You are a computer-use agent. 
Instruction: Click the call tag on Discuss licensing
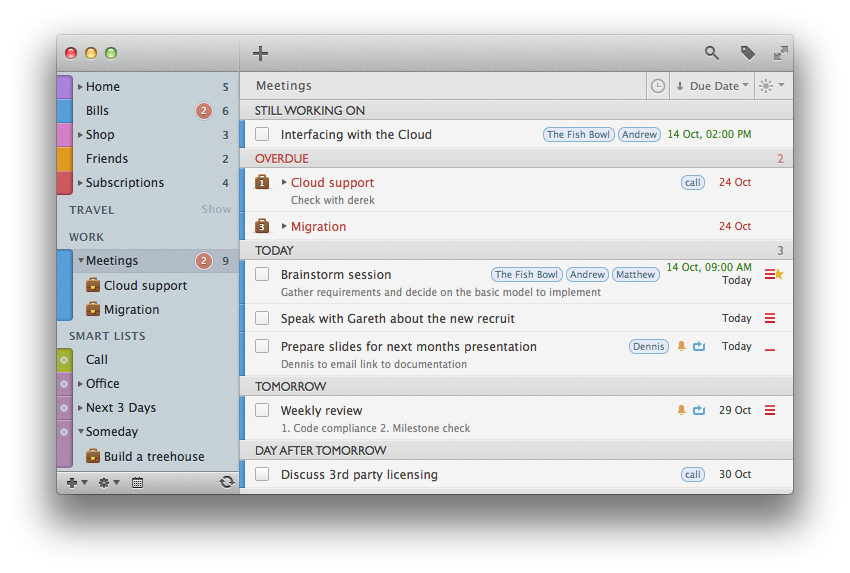(x=693, y=474)
